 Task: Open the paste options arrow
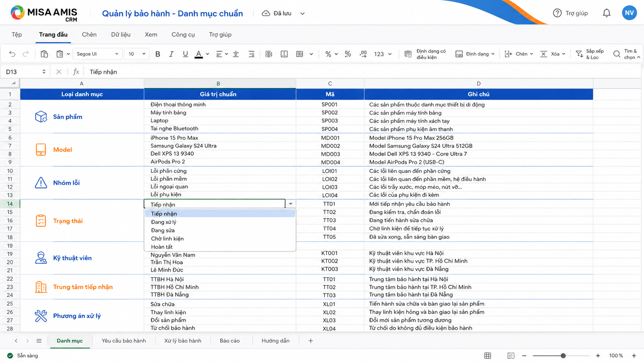tap(68, 54)
